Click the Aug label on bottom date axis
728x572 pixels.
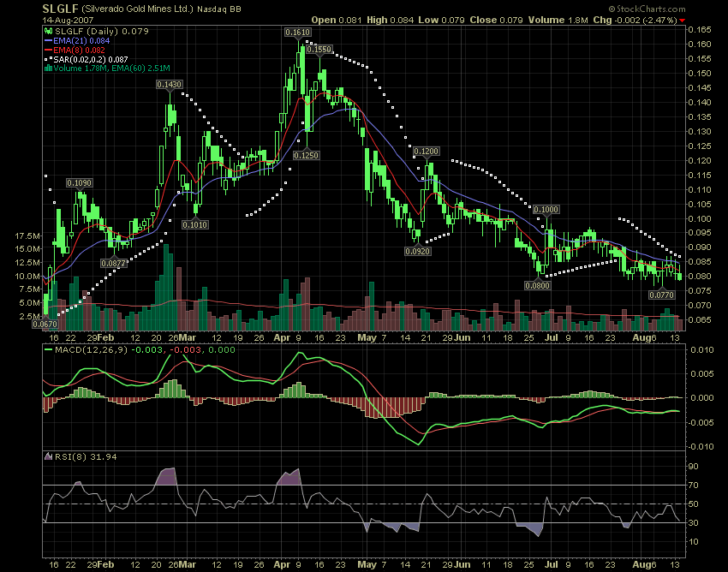[x=641, y=564]
